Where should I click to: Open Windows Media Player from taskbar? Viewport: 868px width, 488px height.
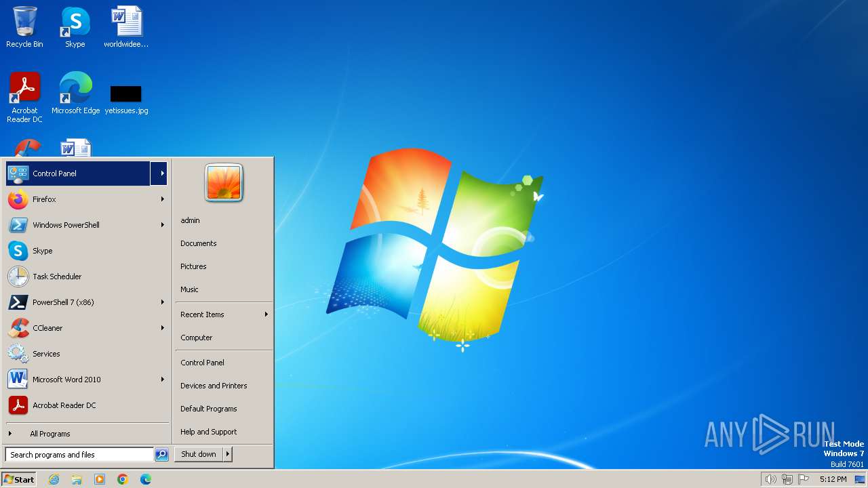pyautogui.click(x=100, y=479)
